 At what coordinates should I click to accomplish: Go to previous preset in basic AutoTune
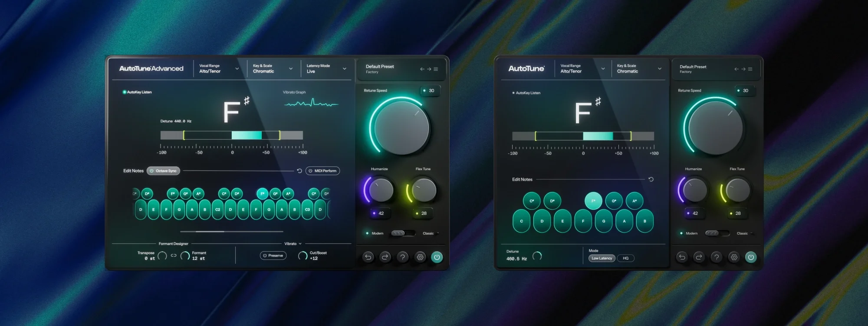click(736, 69)
